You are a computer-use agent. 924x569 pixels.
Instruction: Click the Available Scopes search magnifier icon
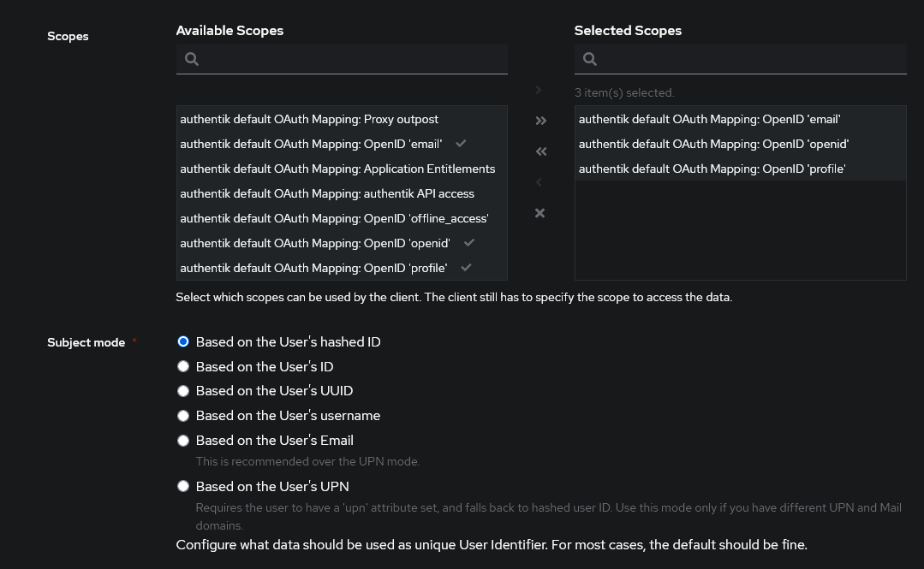(x=192, y=59)
